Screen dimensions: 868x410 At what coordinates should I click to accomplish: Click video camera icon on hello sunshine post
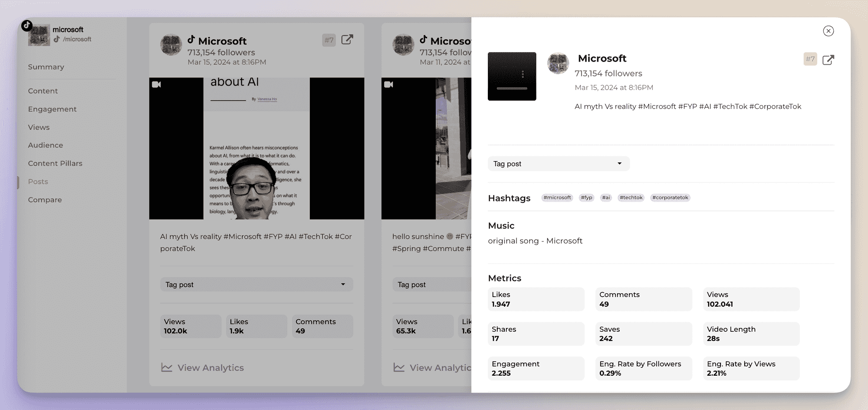point(388,84)
